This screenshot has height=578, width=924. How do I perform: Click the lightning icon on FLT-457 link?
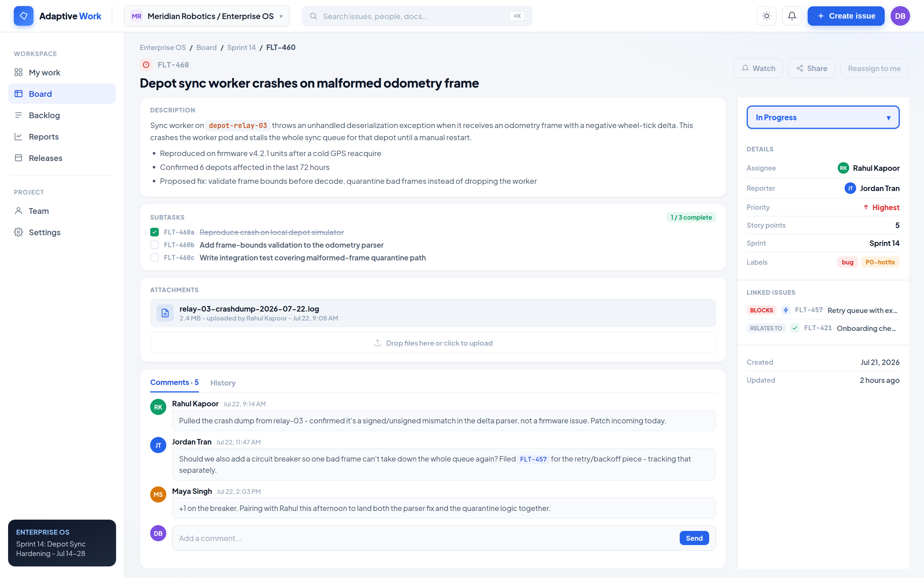[x=786, y=310]
